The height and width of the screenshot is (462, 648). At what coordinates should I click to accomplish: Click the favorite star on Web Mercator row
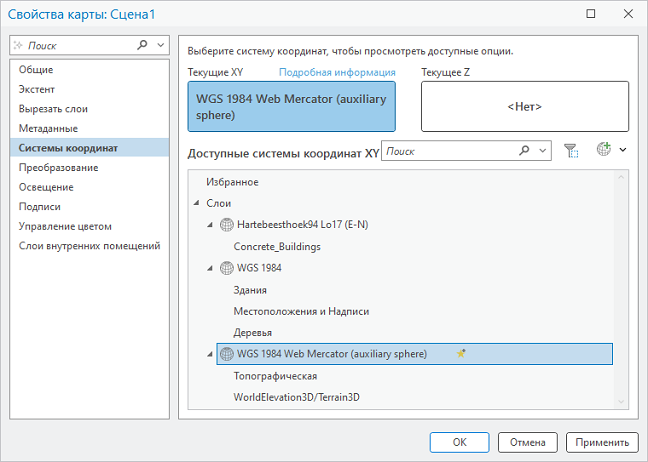coord(461,354)
